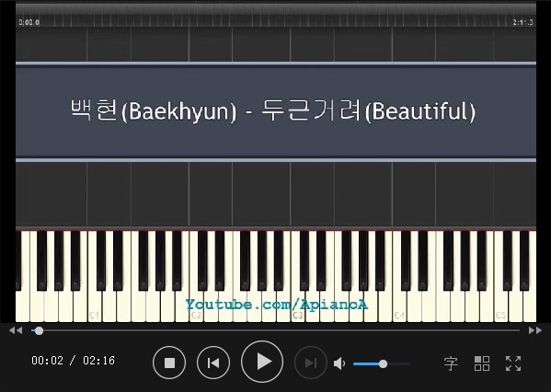Adjust the volume slider handle
Screen dimensions: 551x392
pos(383,363)
